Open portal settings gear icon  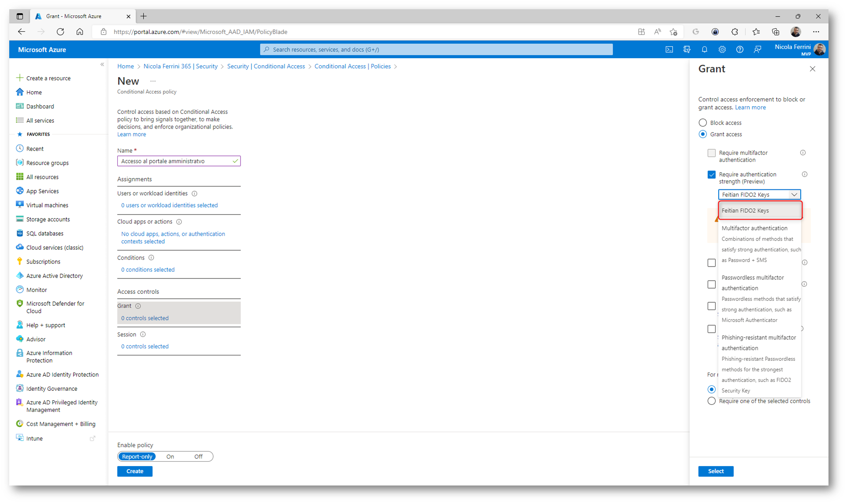722,49
